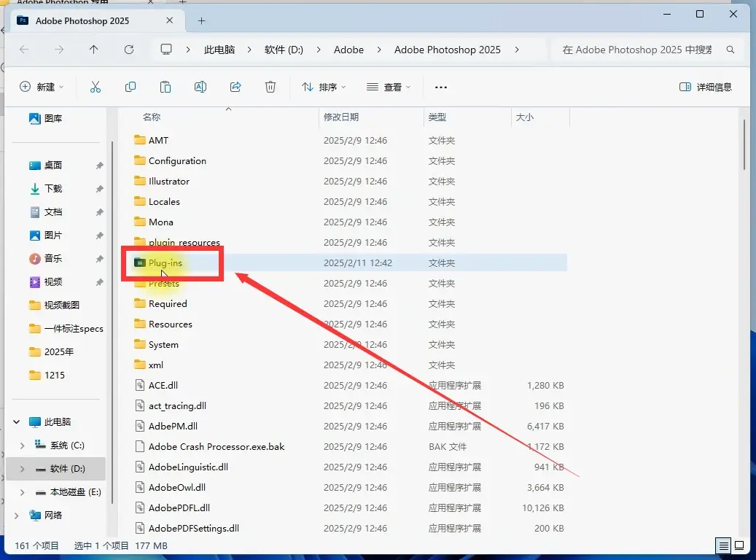756x560 pixels.
Task: Sort by 类型 column header
Action: 437,117
